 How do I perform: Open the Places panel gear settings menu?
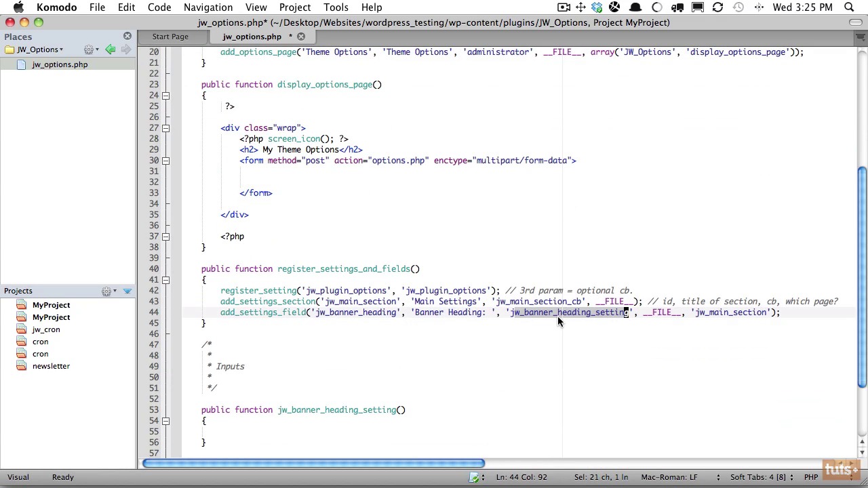[x=89, y=49]
